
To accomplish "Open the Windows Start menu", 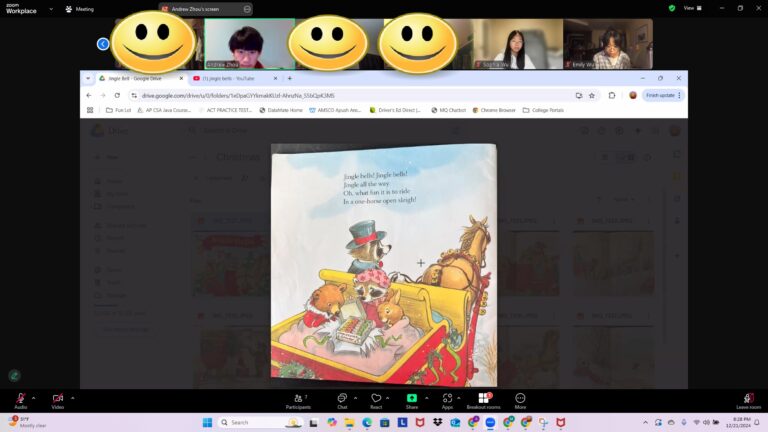I will (207, 422).
